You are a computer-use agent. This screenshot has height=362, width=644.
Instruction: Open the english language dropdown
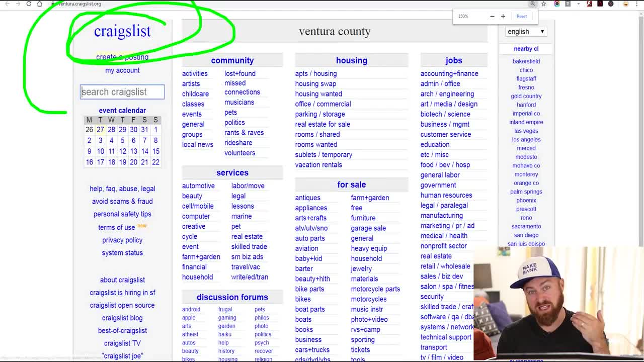526,32
